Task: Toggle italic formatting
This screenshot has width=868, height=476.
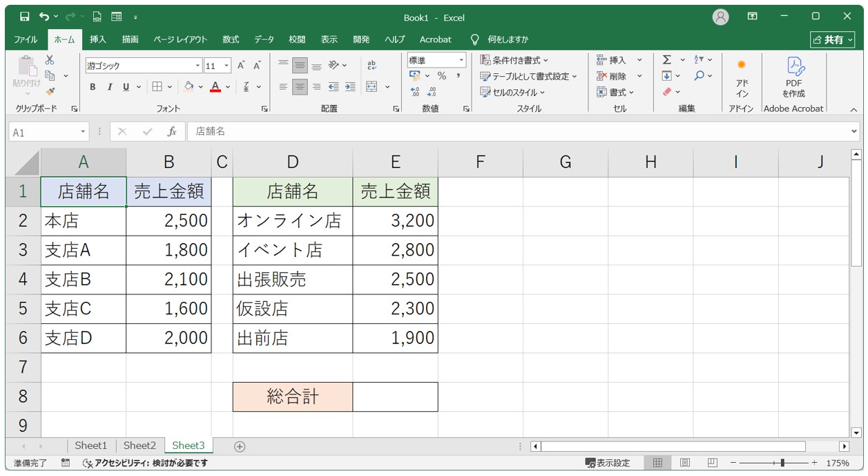Action: pos(109,87)
